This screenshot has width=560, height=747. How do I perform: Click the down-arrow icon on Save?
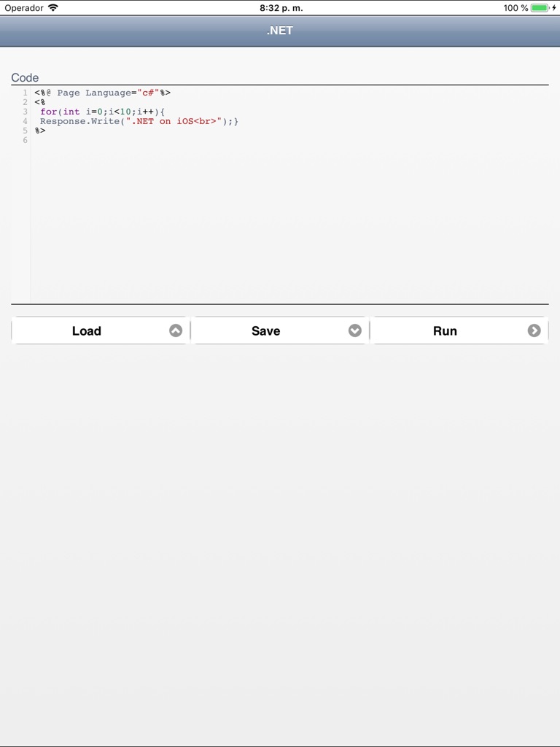(x=355, y=330)
